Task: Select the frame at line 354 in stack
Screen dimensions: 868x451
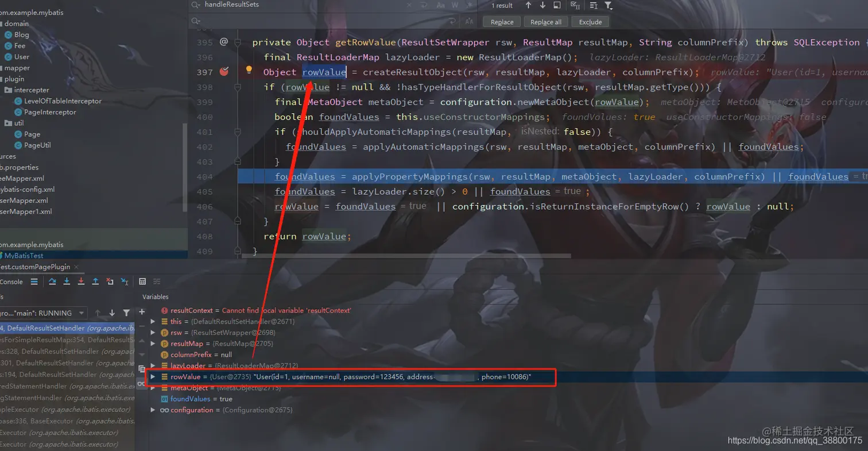Action: 68,340
